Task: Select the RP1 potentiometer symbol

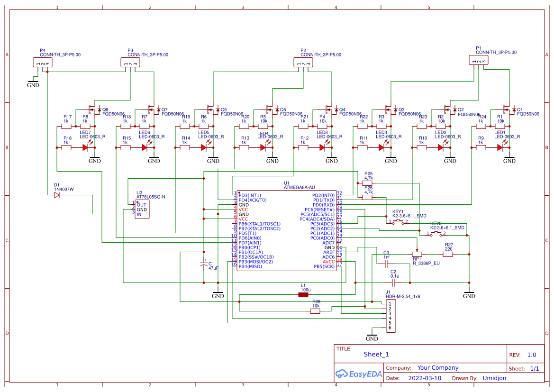Action: [417, 254]
